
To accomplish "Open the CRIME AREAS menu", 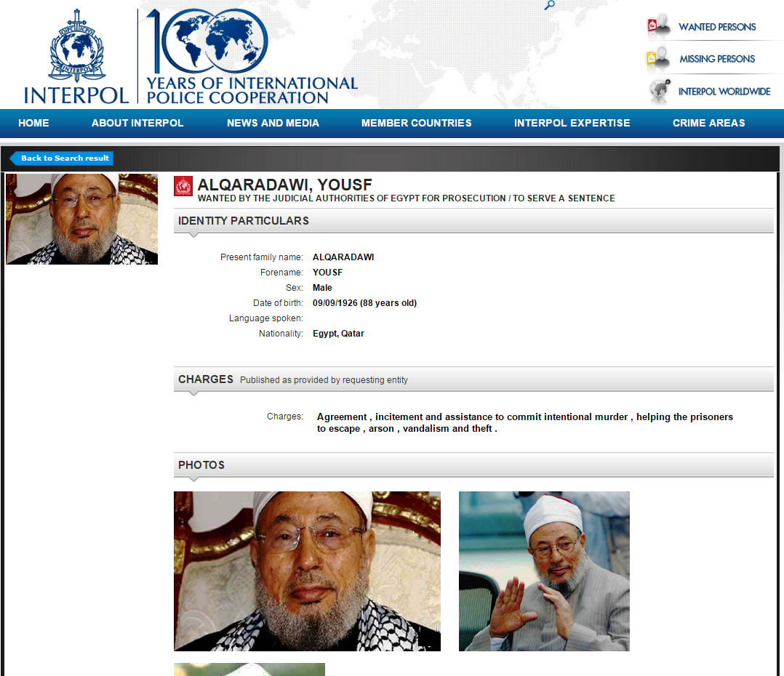I will (x=708, y=123).
